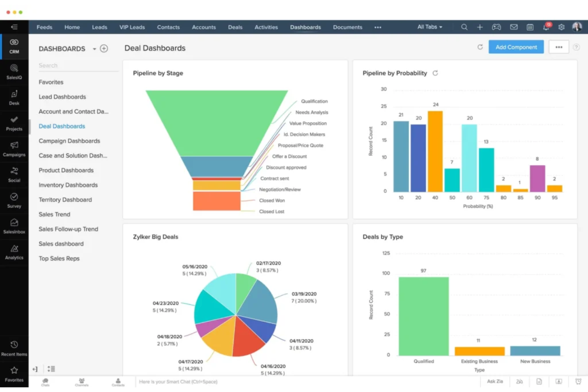
Task: Open the Activities tab
Action: (x=266, y=27)
